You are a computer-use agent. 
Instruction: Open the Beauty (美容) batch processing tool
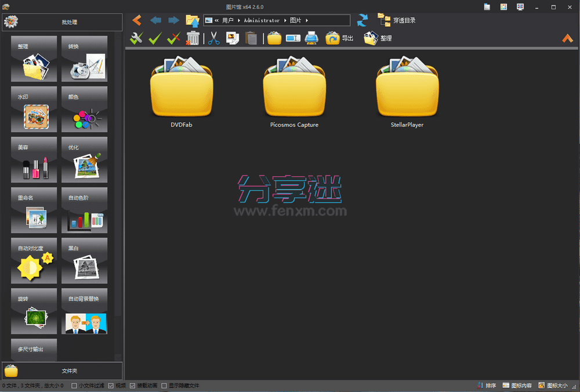click(33, 159)
